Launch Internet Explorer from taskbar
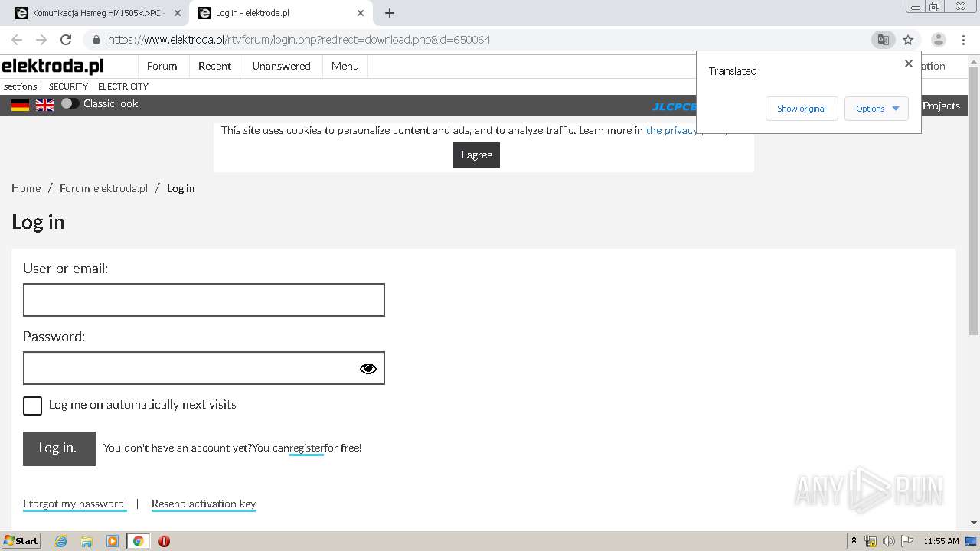Screen dimensions: 980x551 tap(60, 541)
